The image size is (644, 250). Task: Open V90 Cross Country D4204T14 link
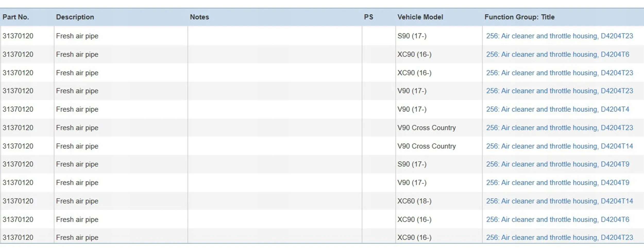pos(559,146)
